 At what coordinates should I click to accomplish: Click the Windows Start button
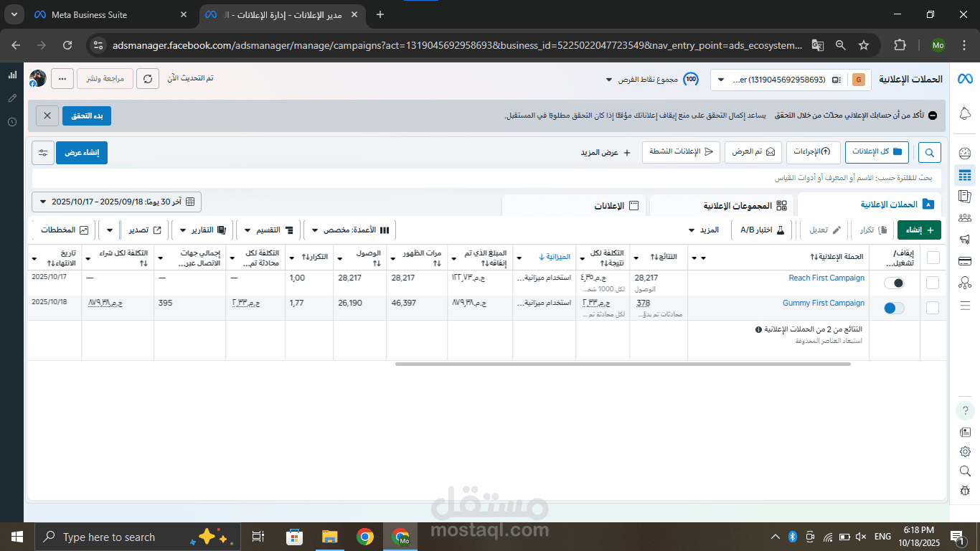pyautogui.click(x=17, y=537)
